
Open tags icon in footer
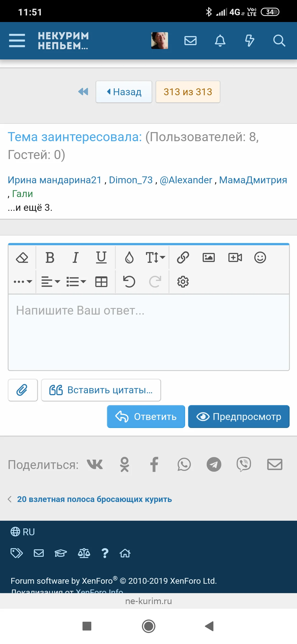click(16, 553)
